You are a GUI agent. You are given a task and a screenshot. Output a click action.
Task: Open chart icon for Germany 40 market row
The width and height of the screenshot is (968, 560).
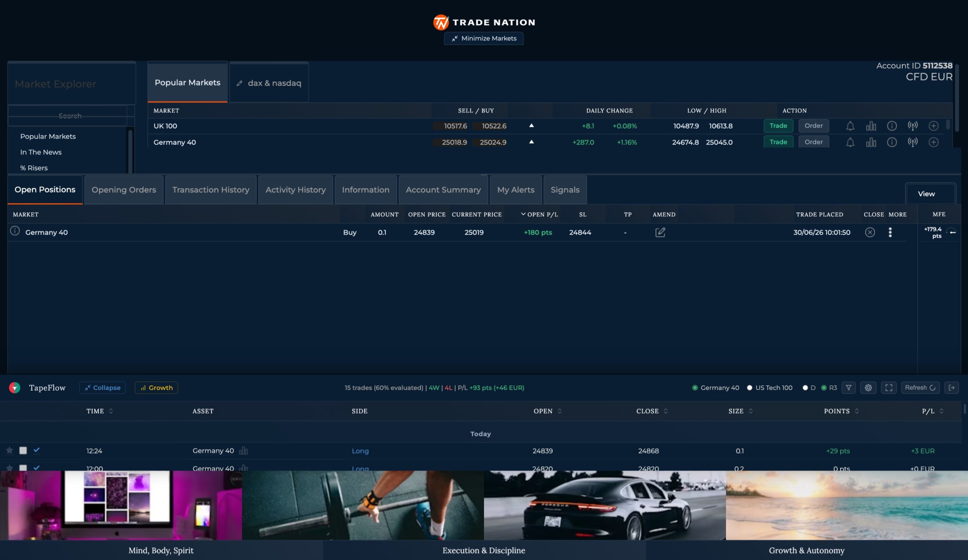coord(871,142)
